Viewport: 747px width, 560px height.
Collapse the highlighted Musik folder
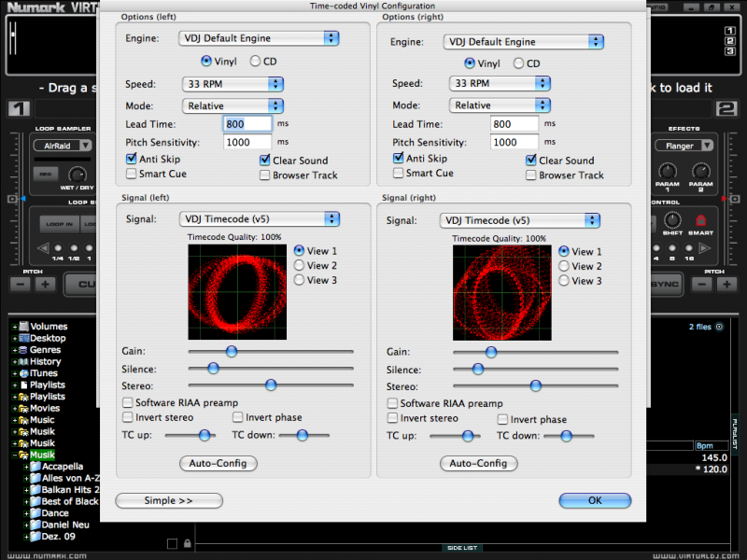coord(14,455)
